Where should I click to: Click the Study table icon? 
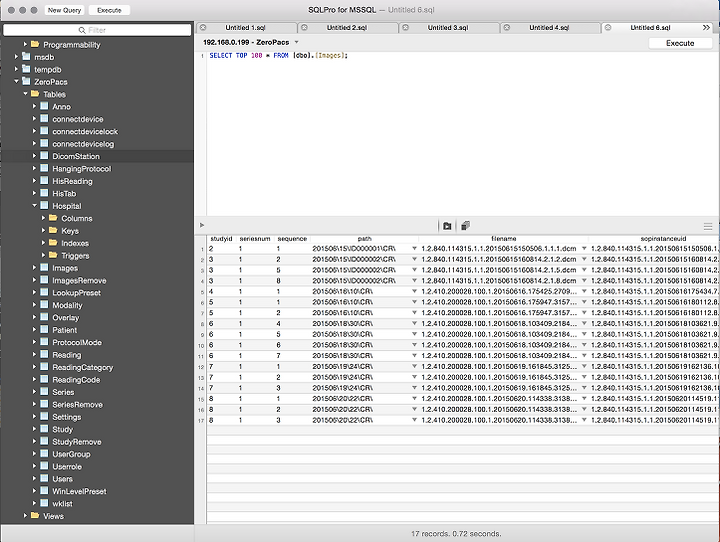(x=45, y=429)
